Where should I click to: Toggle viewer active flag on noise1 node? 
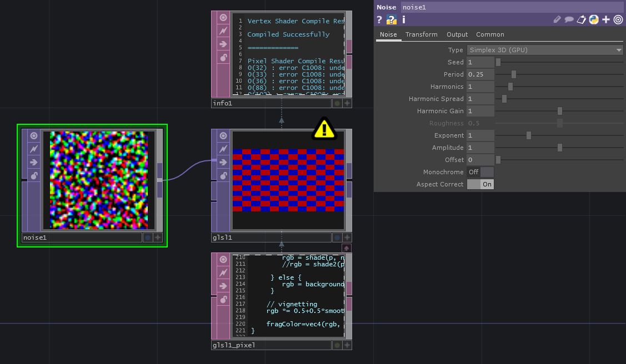pyautogui.click(x=34, y=136)
